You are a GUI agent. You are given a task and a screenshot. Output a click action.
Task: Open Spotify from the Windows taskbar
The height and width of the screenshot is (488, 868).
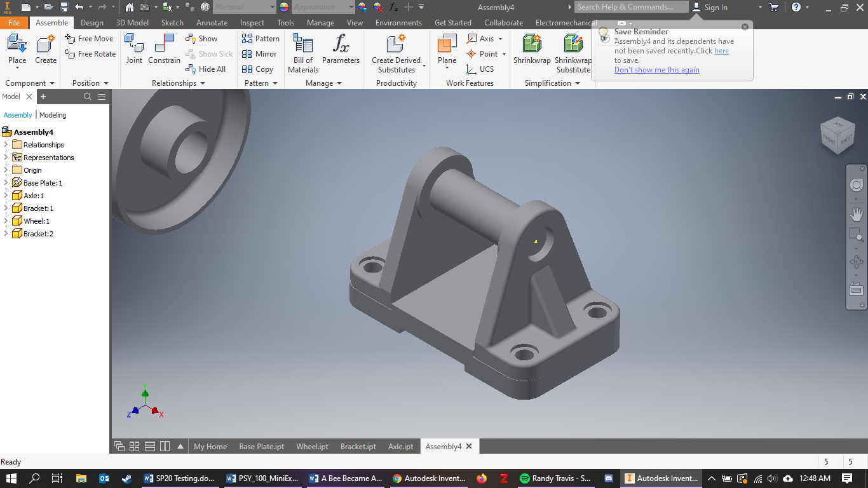click(x=556, y=478)
